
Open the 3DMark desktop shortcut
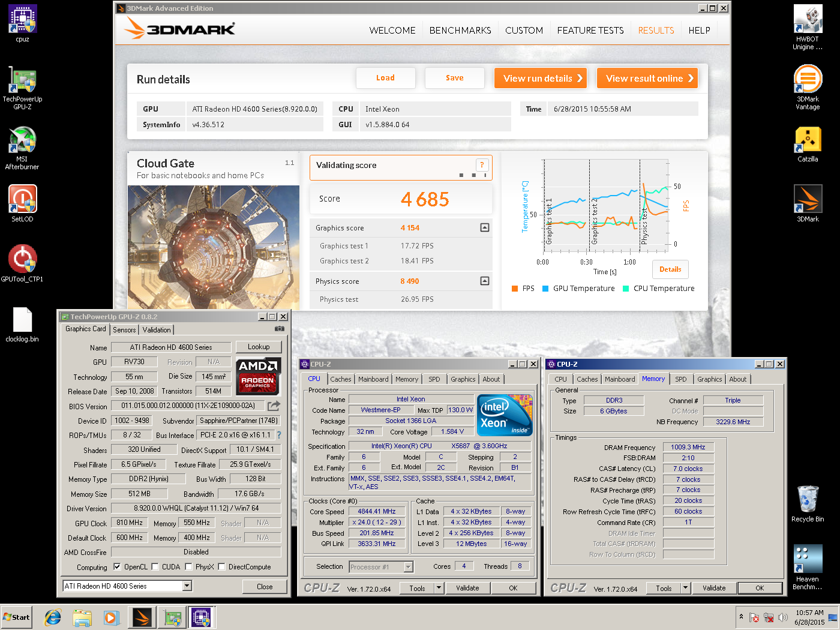[x=808, y=204]
